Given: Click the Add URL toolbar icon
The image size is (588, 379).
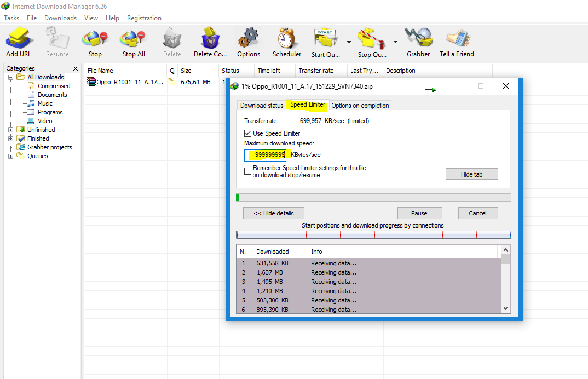Looking at the screenshot, I should tap(19, 38).
